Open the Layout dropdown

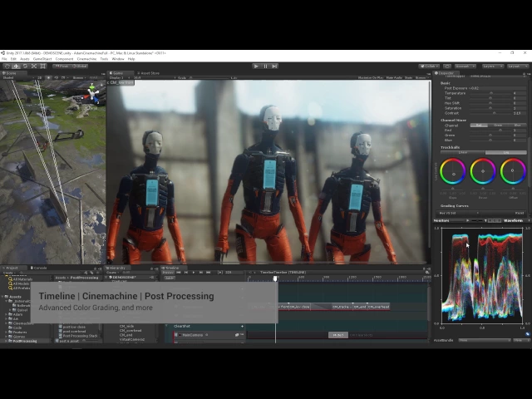pyautogui.click(x=517, y=66)
